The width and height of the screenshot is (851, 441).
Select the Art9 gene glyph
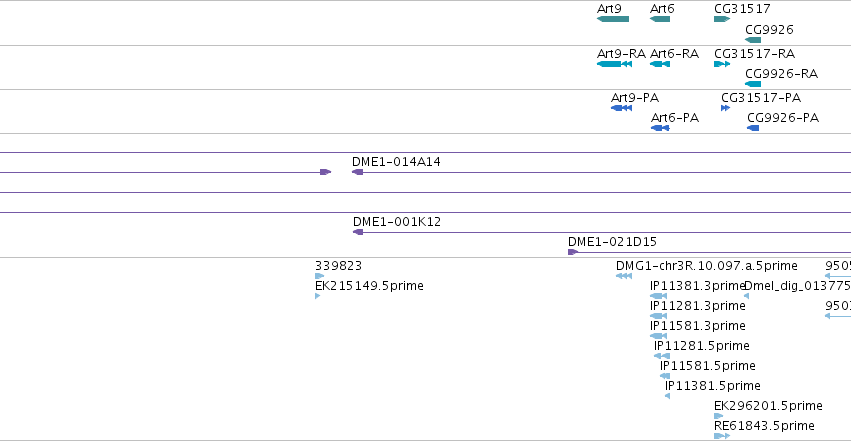[613, 19]
